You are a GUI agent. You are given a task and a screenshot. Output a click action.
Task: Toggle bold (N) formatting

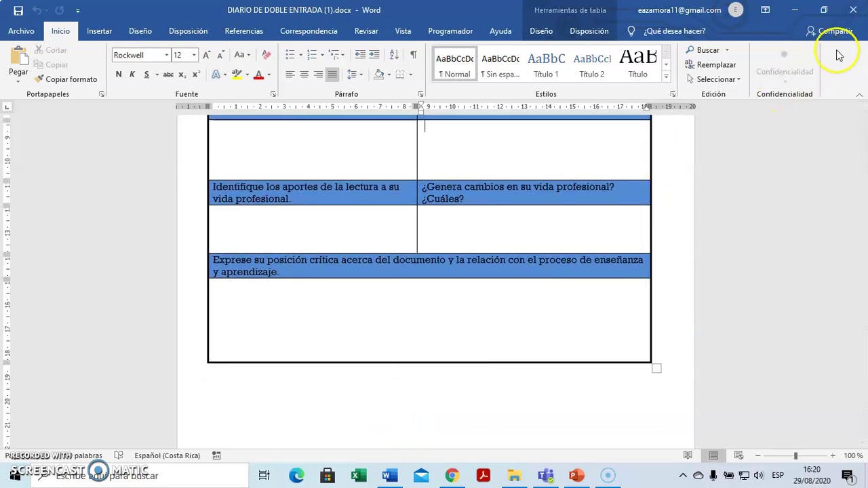point(119,75)
